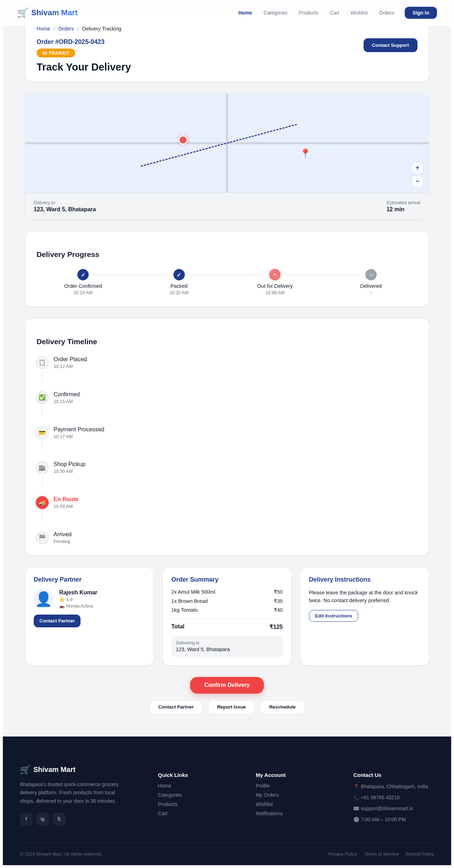The image size is (454, 868).
Task: Select the Packed checkmark step
Action: click(x=179, y=275)
